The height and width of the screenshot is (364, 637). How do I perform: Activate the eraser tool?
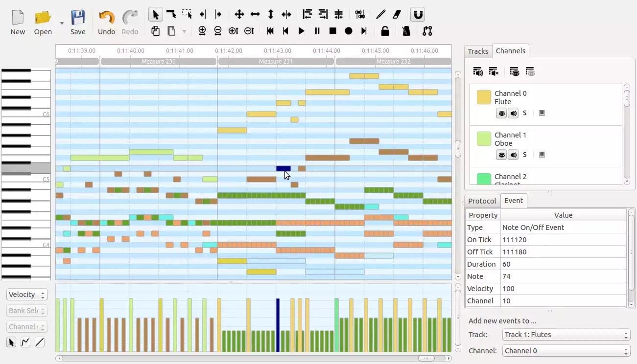click(x=397, y=14)
